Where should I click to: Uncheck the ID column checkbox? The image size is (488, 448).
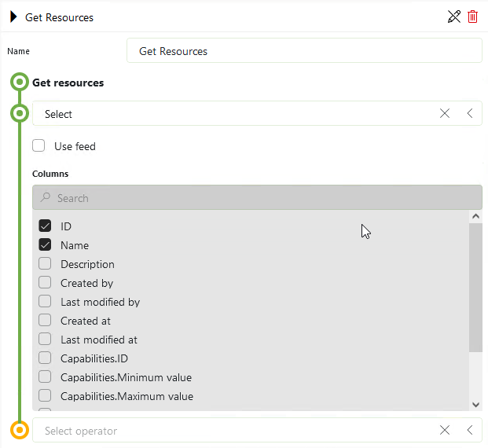[x=45, y=226]
